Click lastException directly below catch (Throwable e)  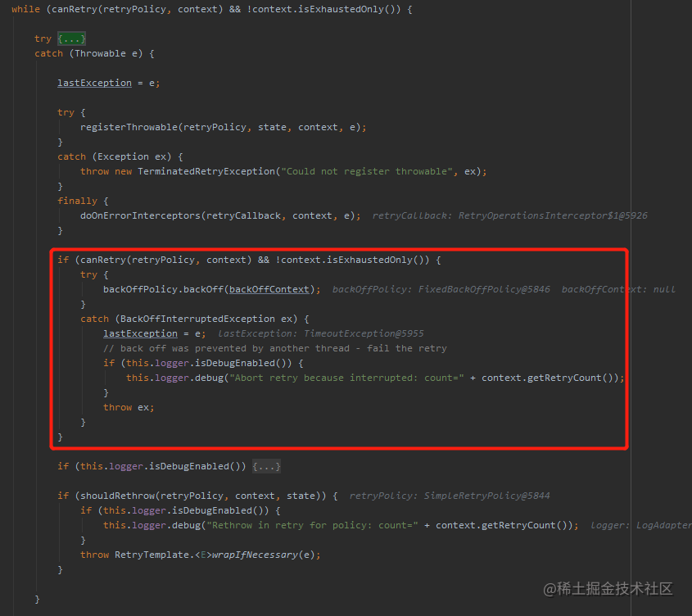point(94,83)
